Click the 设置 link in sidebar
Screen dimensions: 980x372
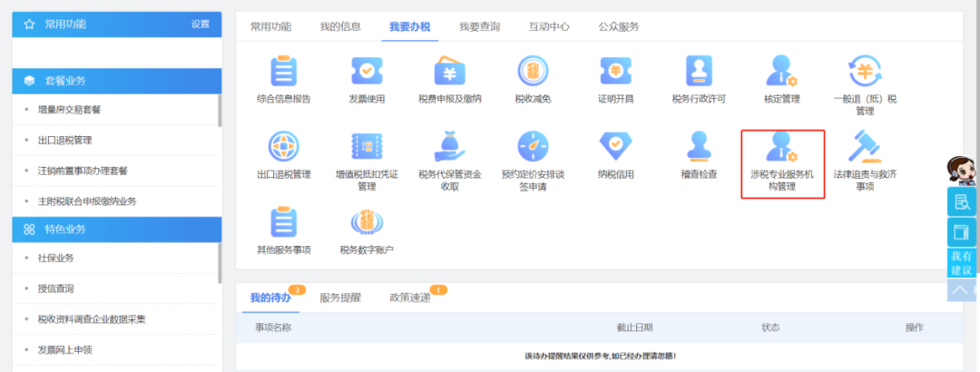[x=201, y=24]
